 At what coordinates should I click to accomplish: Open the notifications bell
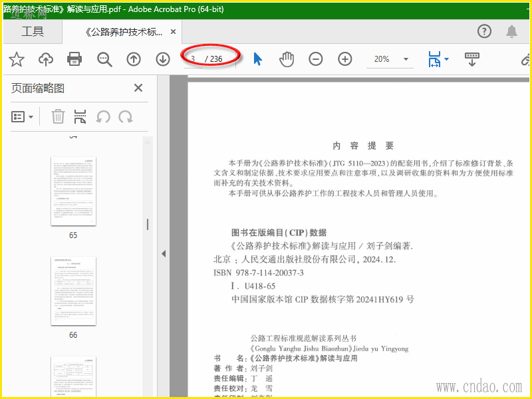[511, 31]
